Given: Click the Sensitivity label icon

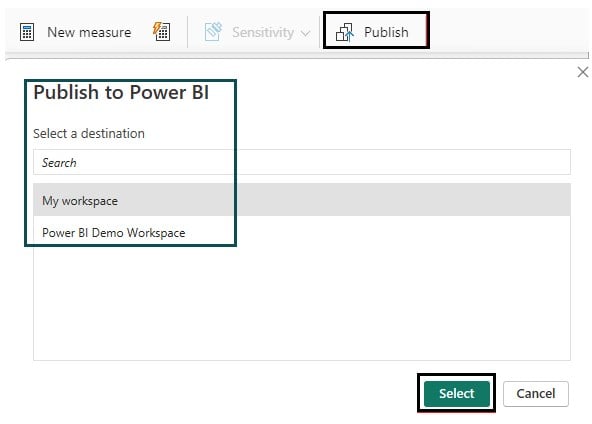Looking at the screenshot, I should (x=213, y=32).
